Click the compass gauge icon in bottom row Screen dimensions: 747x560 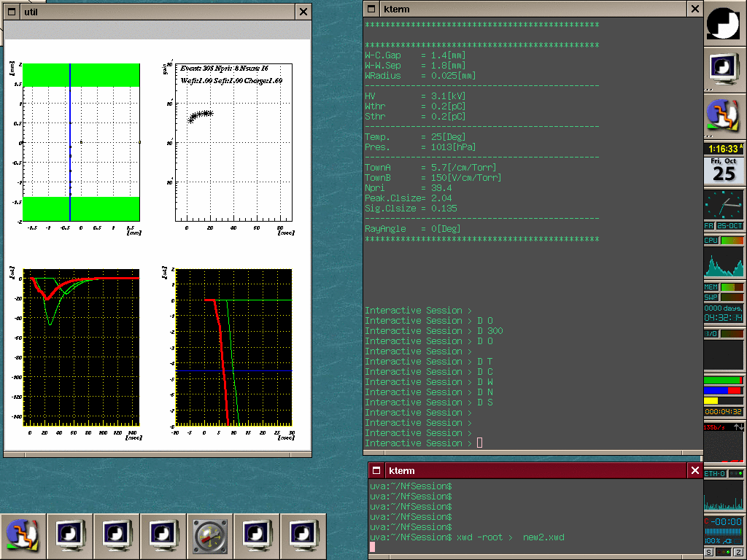(x=210, y=536)
